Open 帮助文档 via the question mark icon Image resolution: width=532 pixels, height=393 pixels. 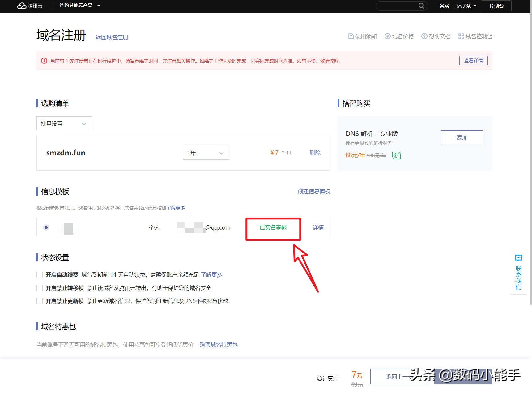click(x=424, y=36)
